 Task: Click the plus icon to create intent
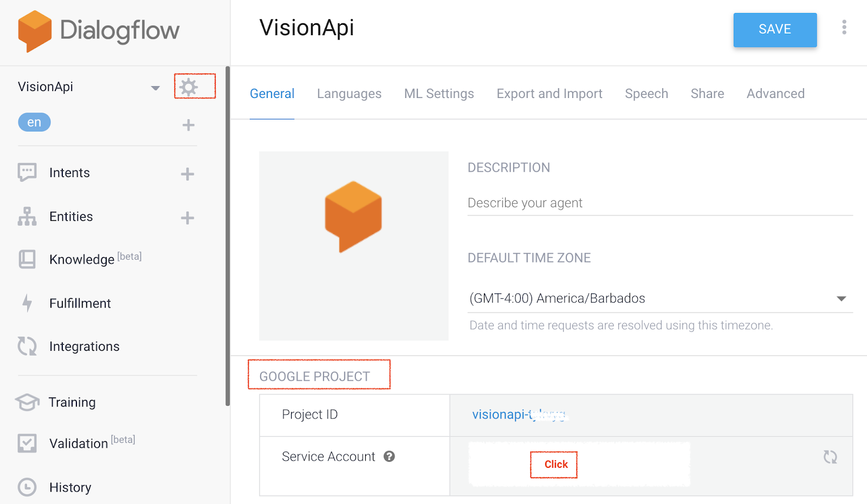pos(187,174)
